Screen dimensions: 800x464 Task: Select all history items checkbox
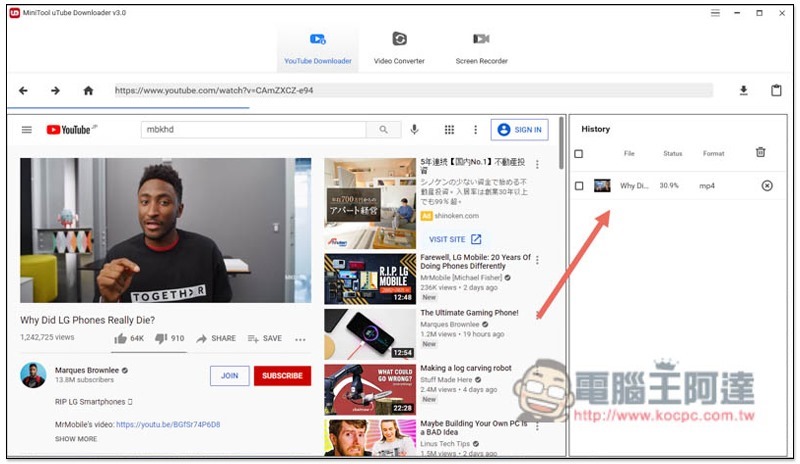pyautogui.click(x=579, y=154)
